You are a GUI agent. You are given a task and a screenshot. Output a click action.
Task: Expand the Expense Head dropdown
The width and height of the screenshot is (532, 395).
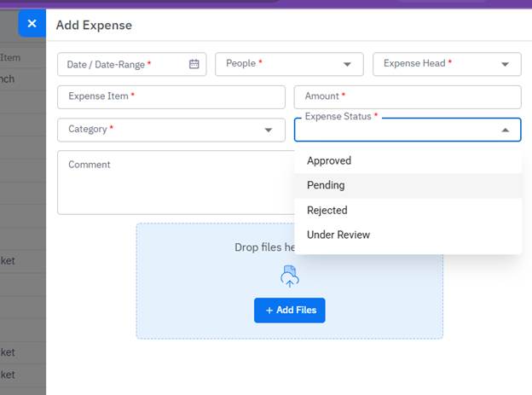pos(447,64)
